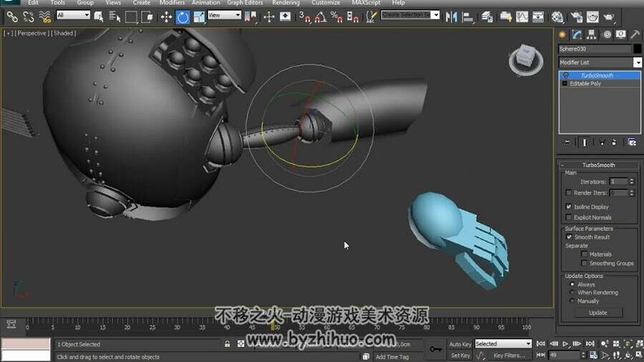The width and height of the screenshot is (644, 362).
Task: Open the Render Setup icon
Action: pos(576,17)
